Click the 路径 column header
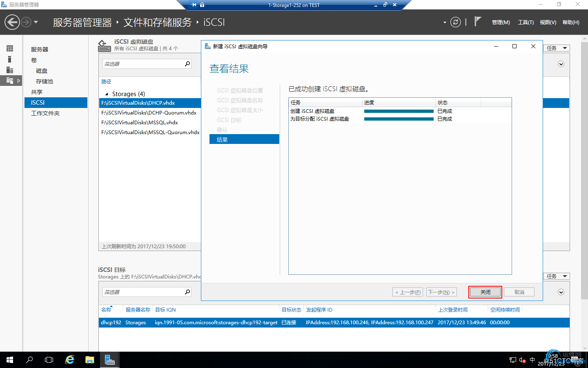The height and width of the screenshot is (368, 588). [x=106, y=82]
